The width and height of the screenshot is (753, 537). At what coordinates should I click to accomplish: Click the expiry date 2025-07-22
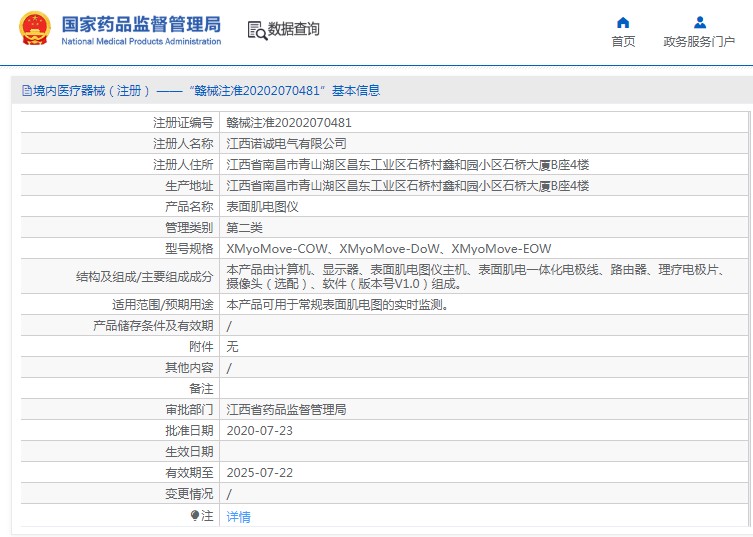pos(259,473)
